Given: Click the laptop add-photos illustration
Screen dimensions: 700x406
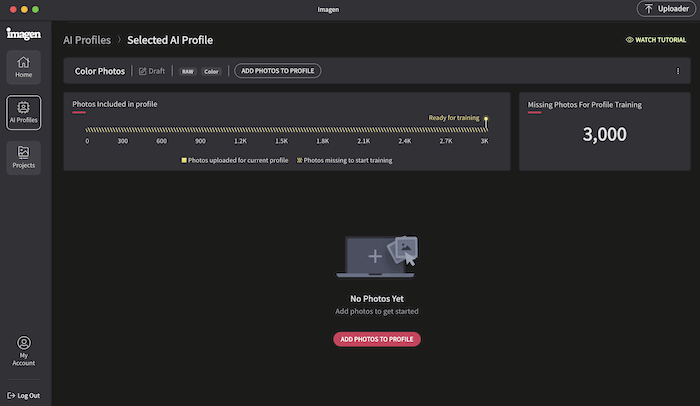Looking at the screenshot, I should 377,257.
